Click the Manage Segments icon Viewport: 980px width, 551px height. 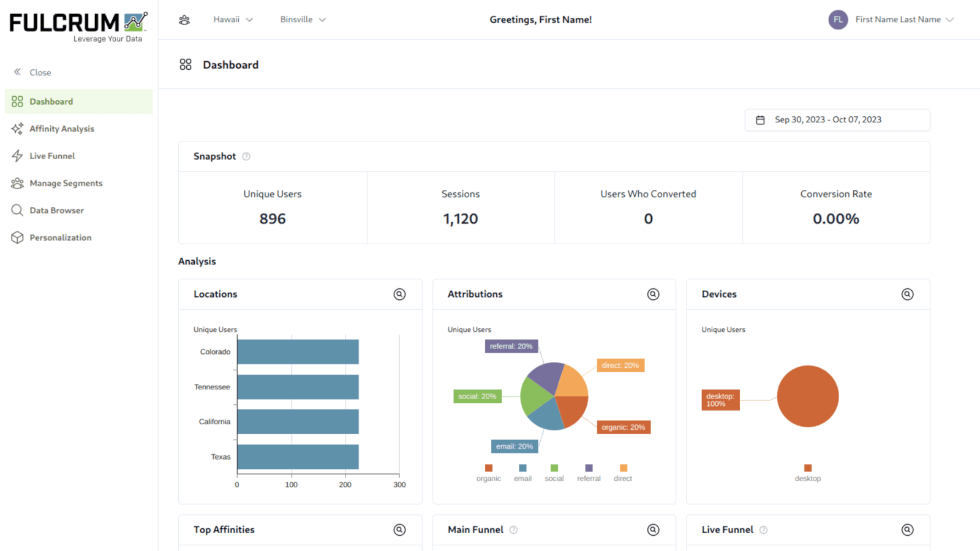(x=17, y=183)
